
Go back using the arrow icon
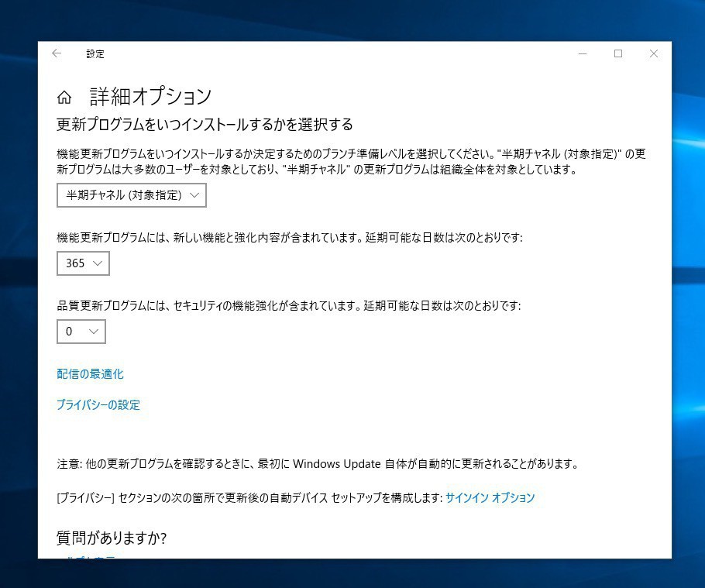57,53
